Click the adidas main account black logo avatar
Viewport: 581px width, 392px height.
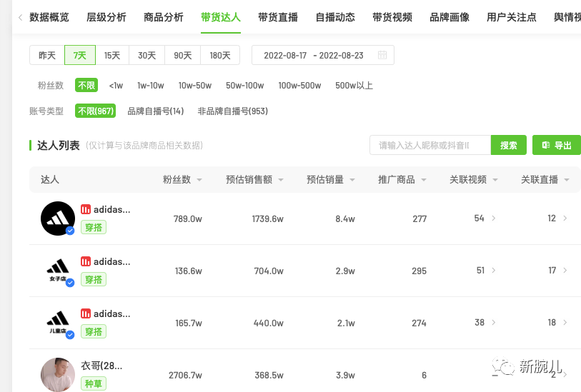point(58,218)
